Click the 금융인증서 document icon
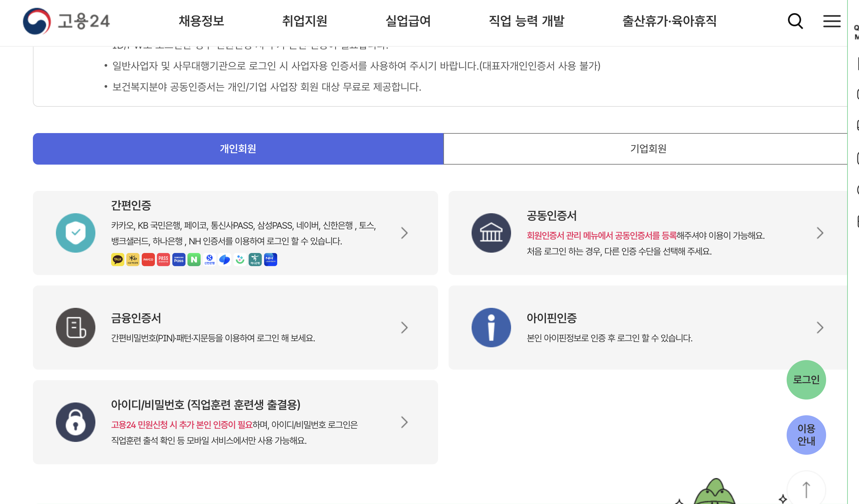859x504 pixels. click(x=75, y=328)
